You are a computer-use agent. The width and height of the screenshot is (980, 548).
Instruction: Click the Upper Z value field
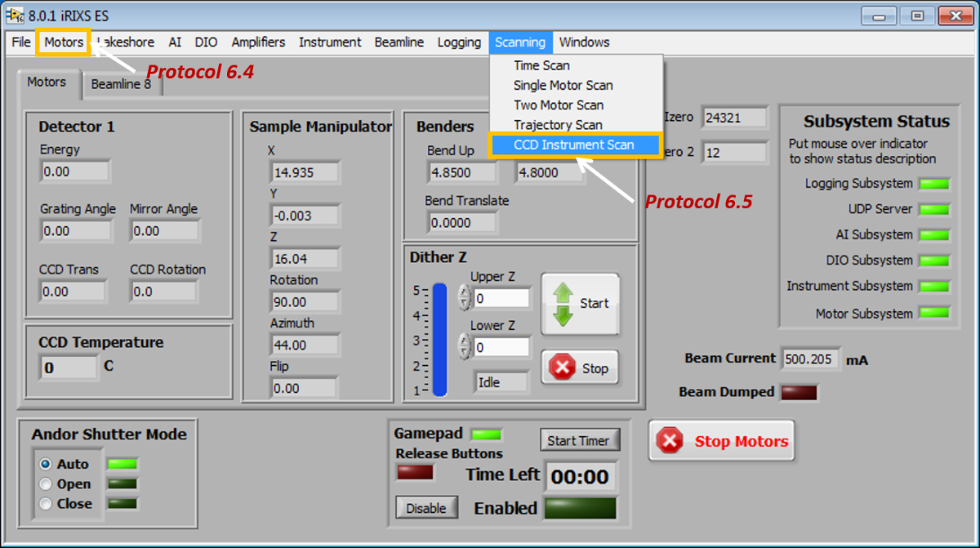coord(501,298)
